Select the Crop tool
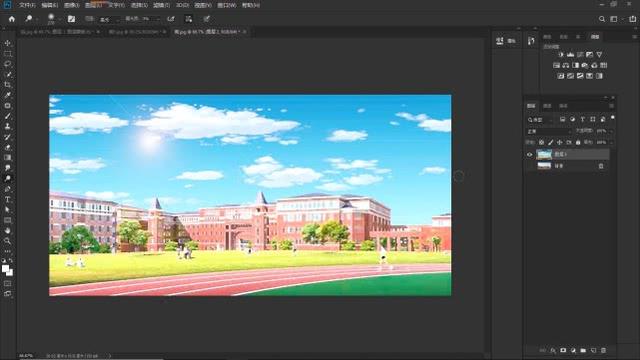The height and width of the screenshot is (360, 640). [7, 85]
